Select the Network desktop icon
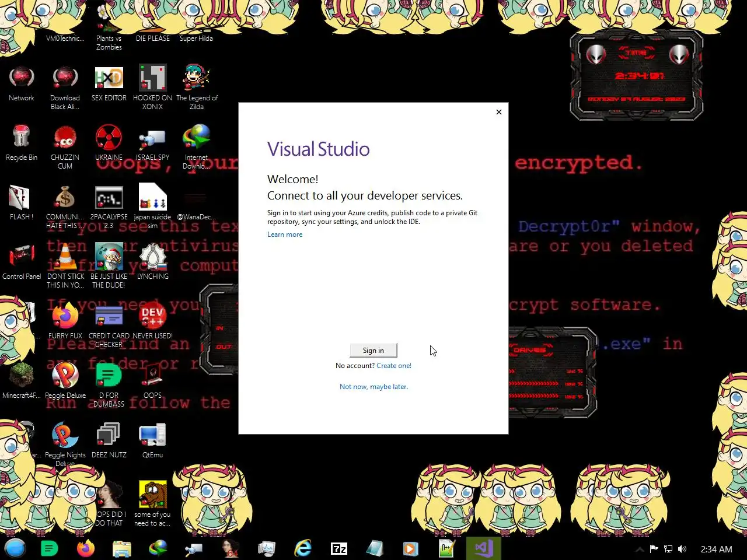Screen dimensions: 747x560 point(22,83)
